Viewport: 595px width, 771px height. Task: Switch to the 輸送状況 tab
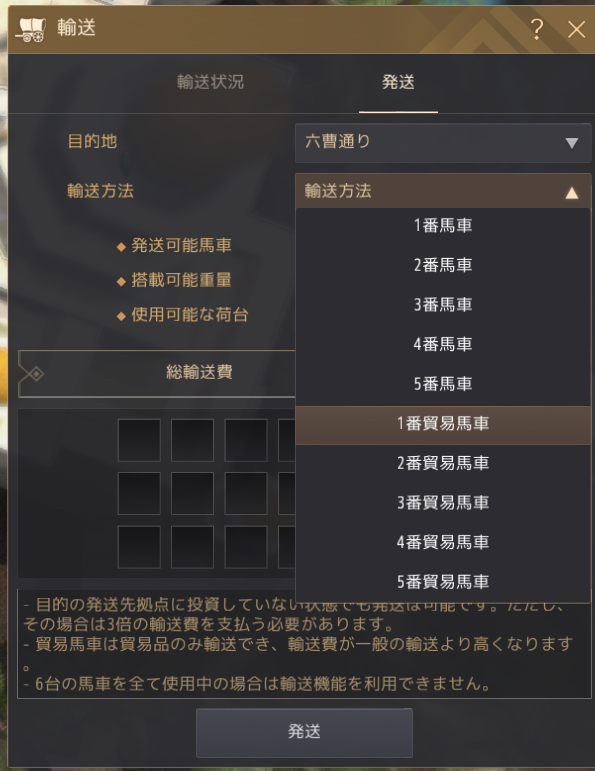[x=210, y=82]
